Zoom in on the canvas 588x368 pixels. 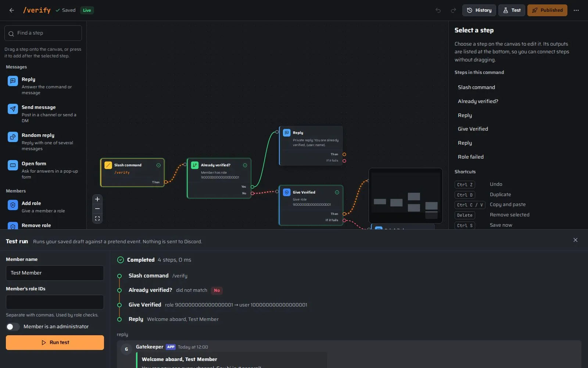coord(97,199)
